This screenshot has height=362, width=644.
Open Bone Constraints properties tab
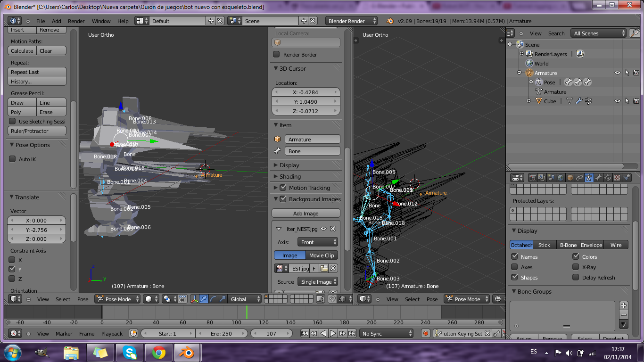tap(608, 178)
